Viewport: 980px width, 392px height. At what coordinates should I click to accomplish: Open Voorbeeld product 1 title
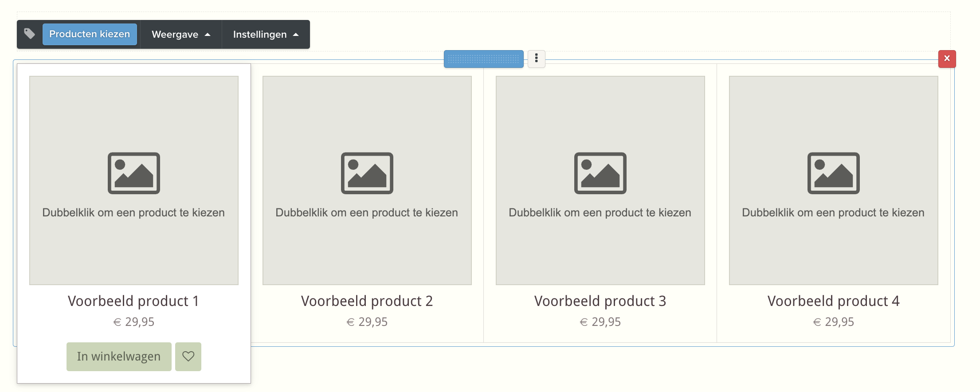[133, 301]
